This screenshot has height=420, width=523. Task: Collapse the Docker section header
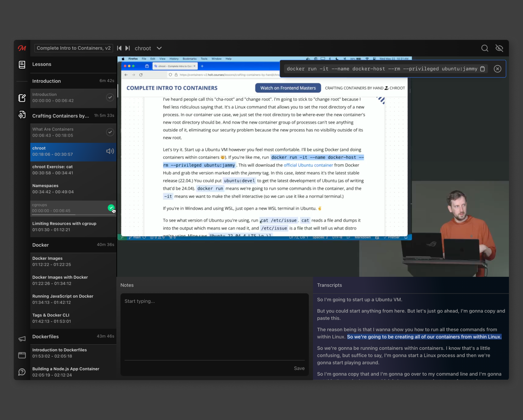point(73,245)
